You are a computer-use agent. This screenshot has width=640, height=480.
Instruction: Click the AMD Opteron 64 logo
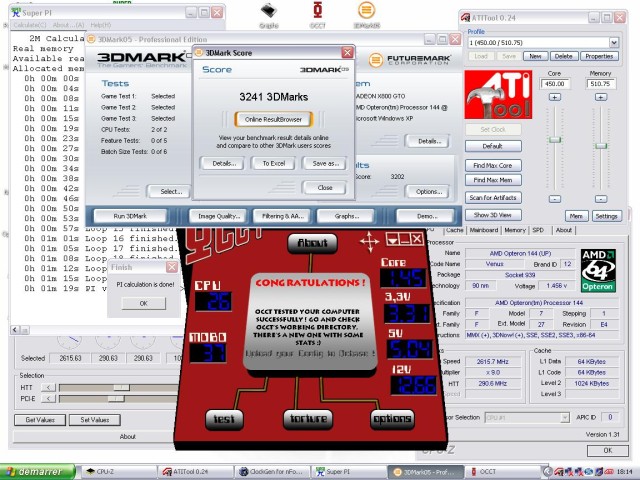click(598, 270)
